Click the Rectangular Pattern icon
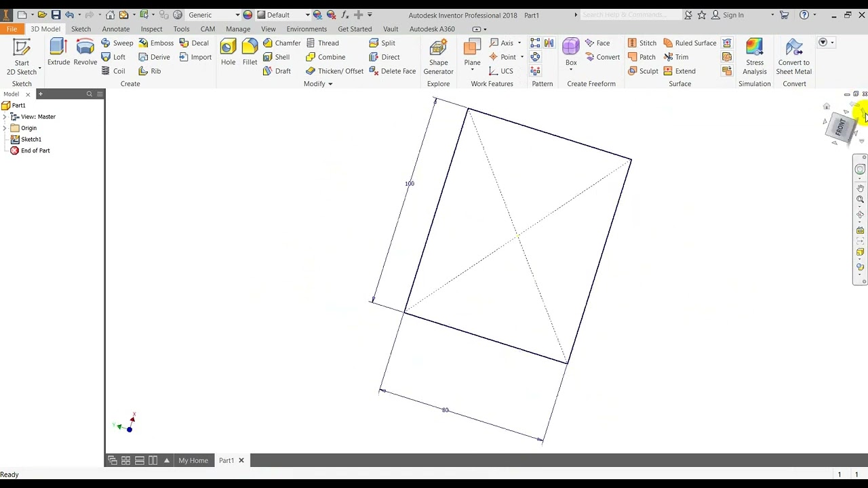The width and height of the screenshot is (868, 488). coord(535,43)
